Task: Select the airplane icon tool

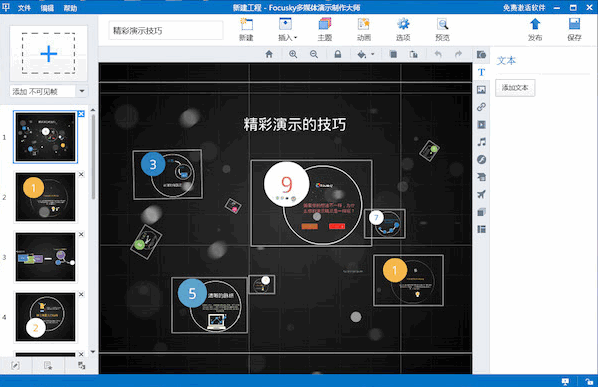Action: tap(481, 194)
